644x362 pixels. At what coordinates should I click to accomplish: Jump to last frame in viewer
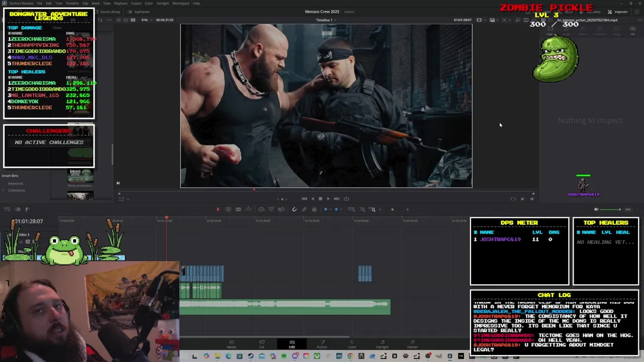tap(337, 199)
